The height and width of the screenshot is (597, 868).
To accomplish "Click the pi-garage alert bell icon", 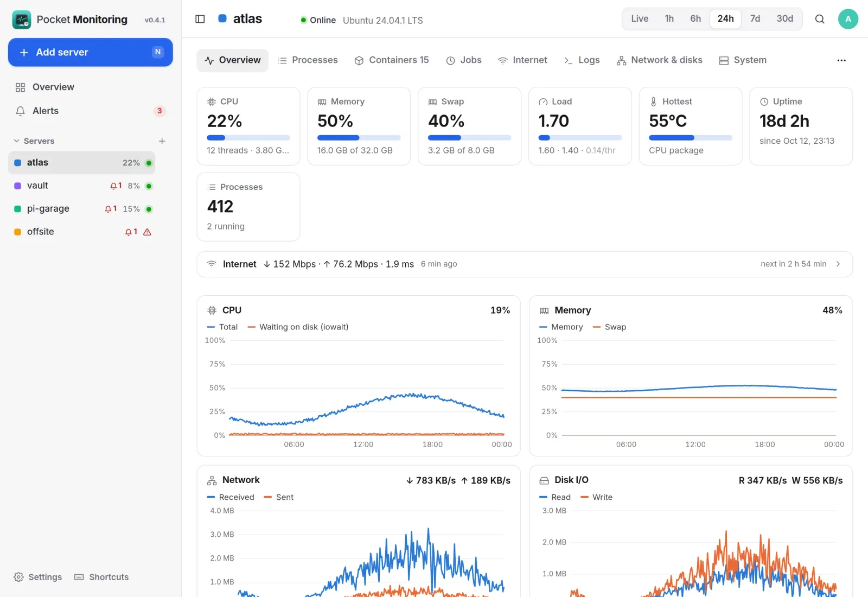I will click(x=108, y=209).
